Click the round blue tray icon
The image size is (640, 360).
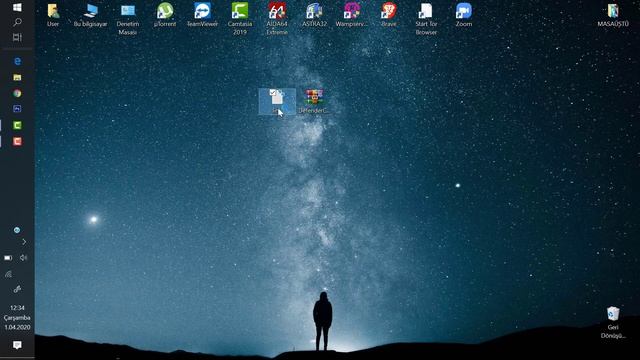click(17, 230)
